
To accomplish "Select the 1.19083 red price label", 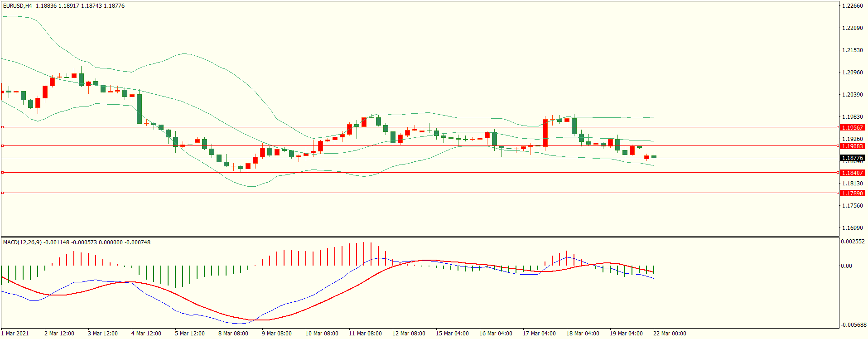I will 852,146.
